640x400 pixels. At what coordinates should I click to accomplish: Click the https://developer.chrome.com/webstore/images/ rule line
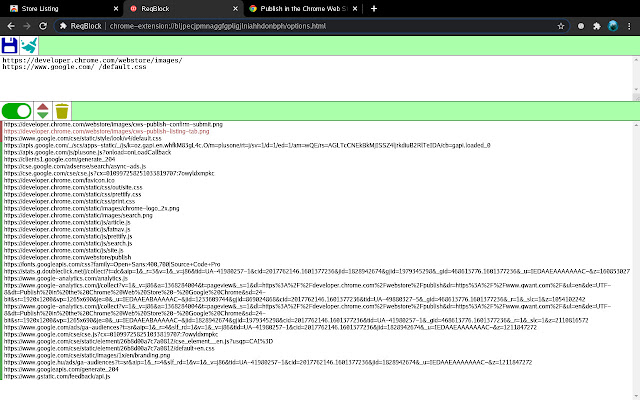pos(92,60)
